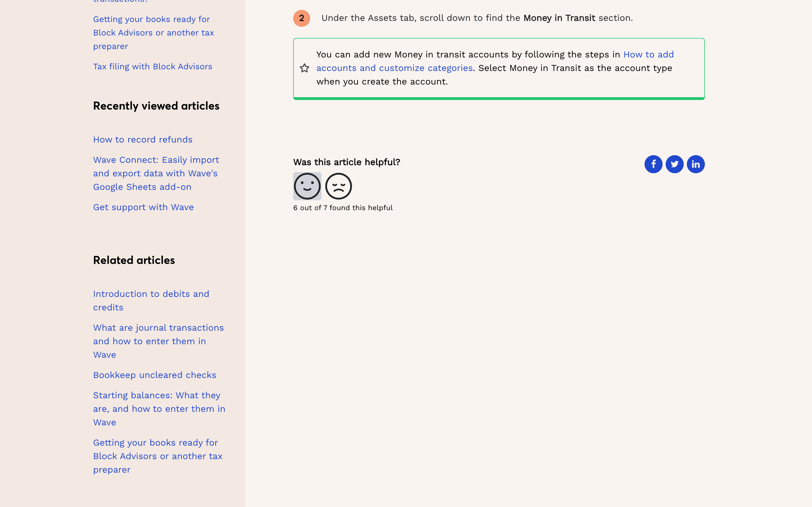The height and width of the screenshot is (507, 812).
Task: Click the step 2 number badge
Action: point(301,18)
